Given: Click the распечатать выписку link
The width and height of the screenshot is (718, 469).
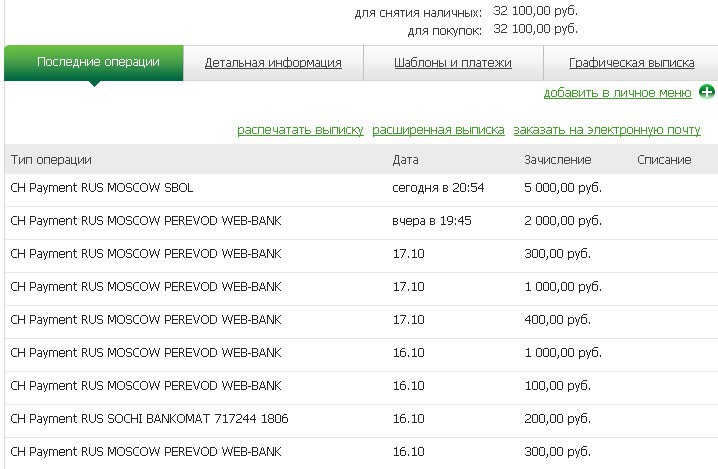Looking at the screenshot, I should point(300,130).
